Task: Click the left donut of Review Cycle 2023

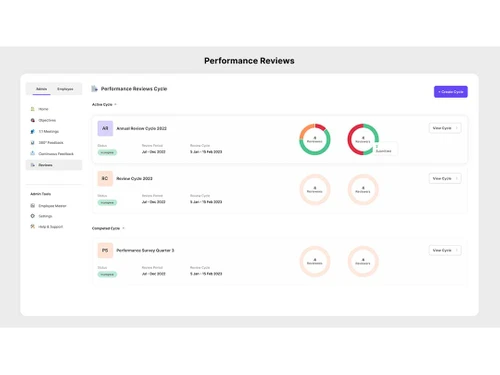Action: click(315, 190)
